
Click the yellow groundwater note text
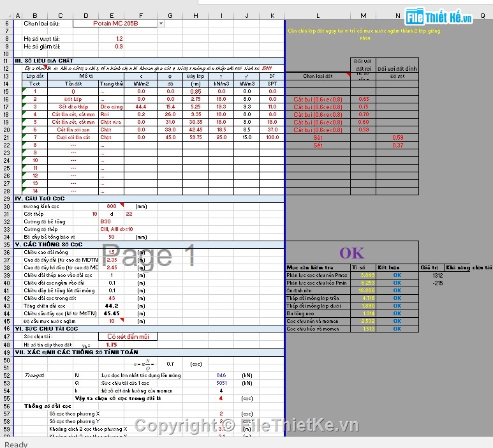(364, 34)
